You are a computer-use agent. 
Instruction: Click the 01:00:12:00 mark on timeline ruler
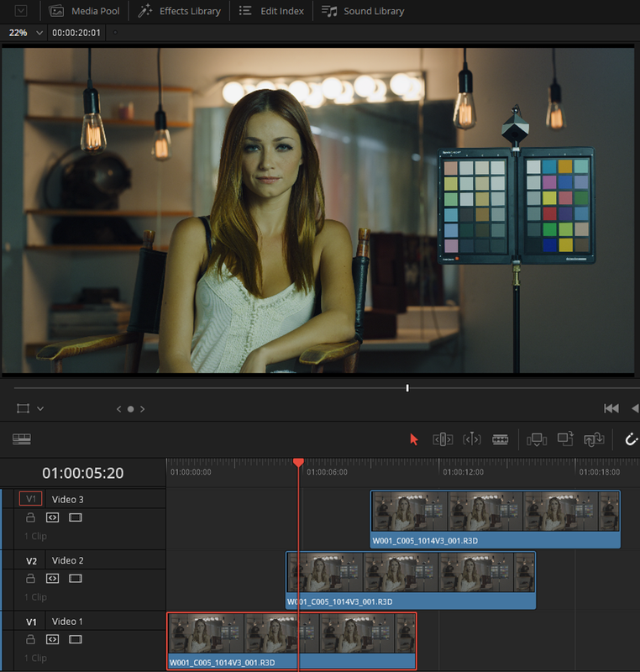point(463,472)
